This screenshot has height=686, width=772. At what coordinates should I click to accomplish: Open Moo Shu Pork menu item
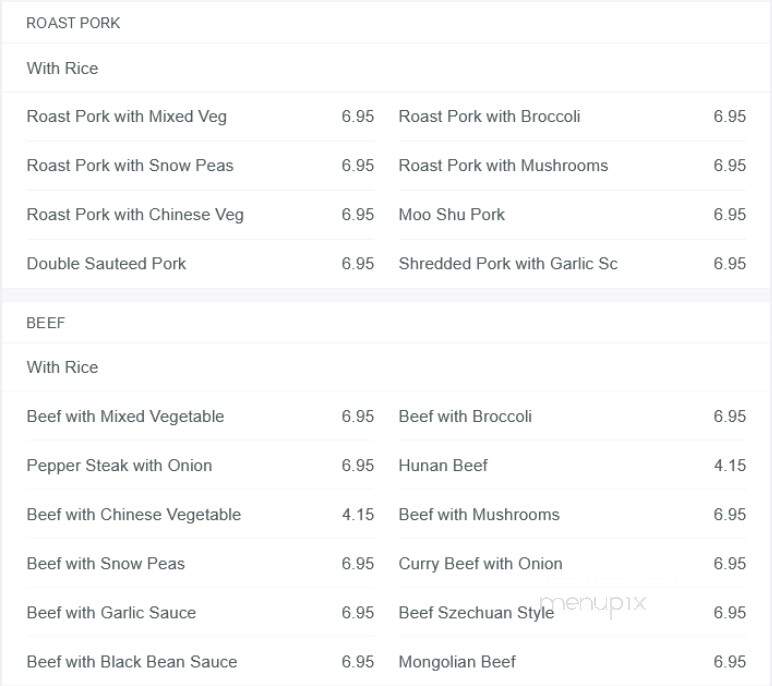point(572,215)
